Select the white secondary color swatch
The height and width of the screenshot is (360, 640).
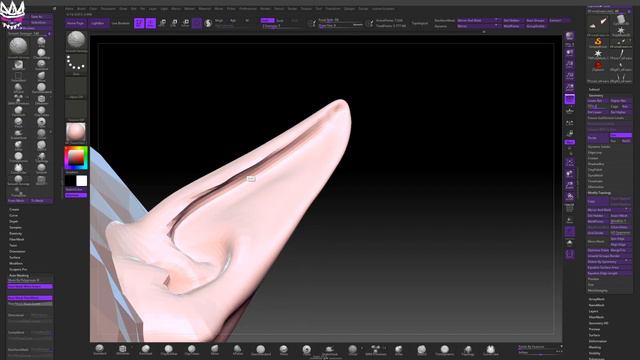pyautogui.click(x=82, y=181)
